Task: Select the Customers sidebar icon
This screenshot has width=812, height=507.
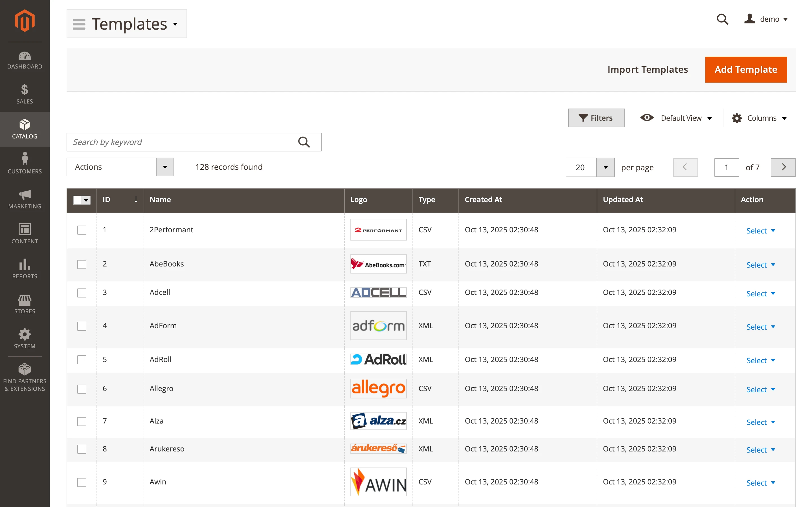Action: click(x=25, y=163)
